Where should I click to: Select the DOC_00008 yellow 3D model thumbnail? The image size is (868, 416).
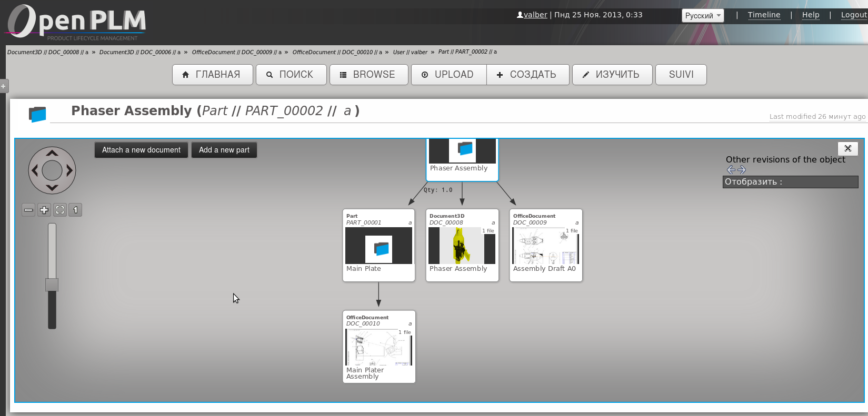[462, 246]
